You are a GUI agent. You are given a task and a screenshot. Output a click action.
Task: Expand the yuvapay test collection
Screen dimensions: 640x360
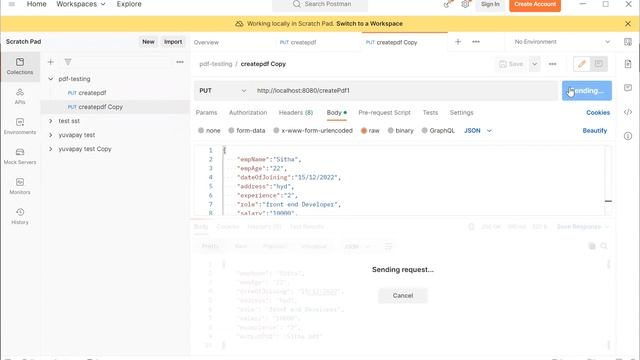(51, 135)
